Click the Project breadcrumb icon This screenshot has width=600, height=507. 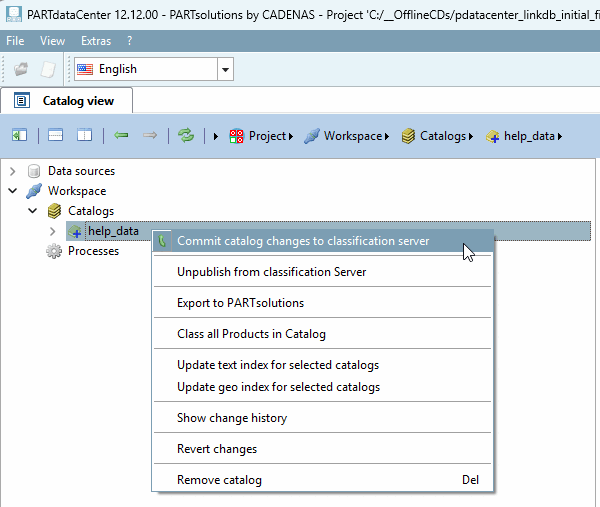point(236,136)
